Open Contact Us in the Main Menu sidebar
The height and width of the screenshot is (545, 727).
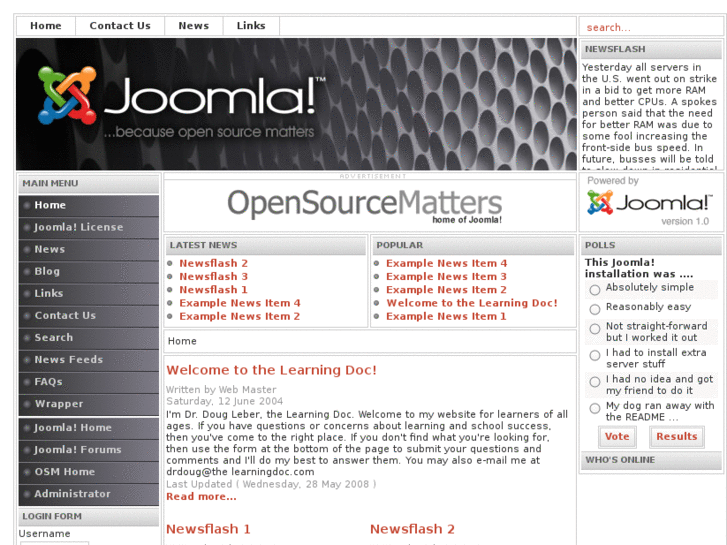pyautogui.click(x=89, y=316)
